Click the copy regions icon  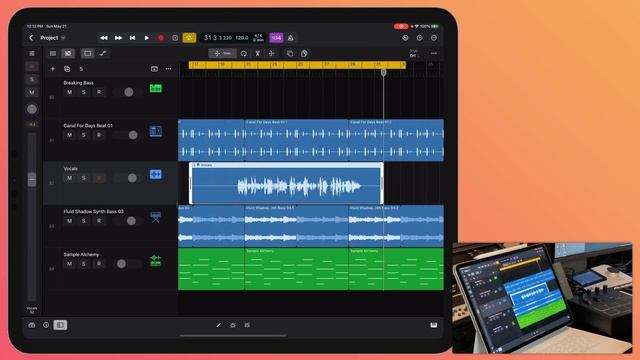click(x=290, y=53)
